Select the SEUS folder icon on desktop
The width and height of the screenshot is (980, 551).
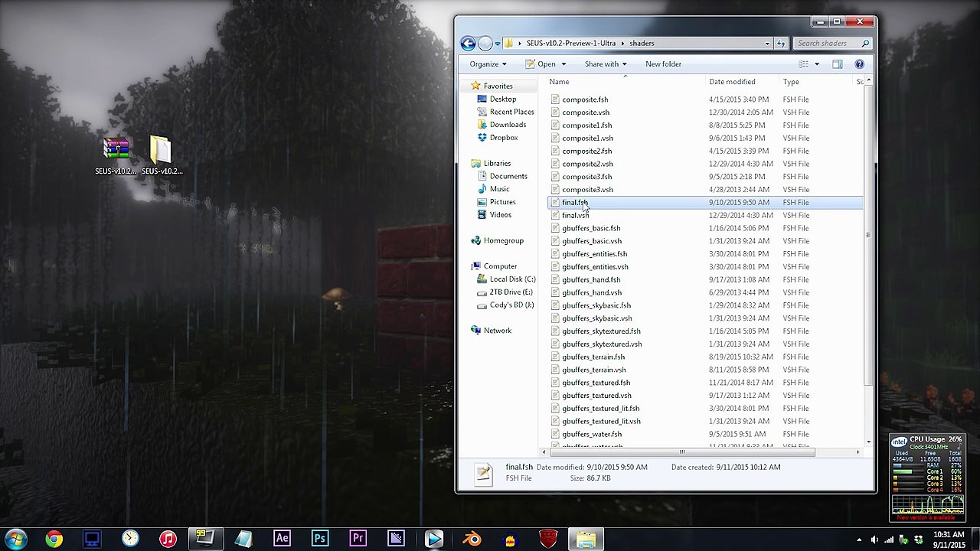162,157
